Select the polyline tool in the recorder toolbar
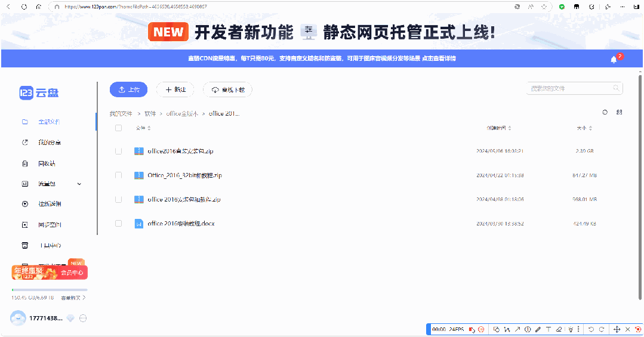This screenshot has height=337, width=644. (507, 329)
